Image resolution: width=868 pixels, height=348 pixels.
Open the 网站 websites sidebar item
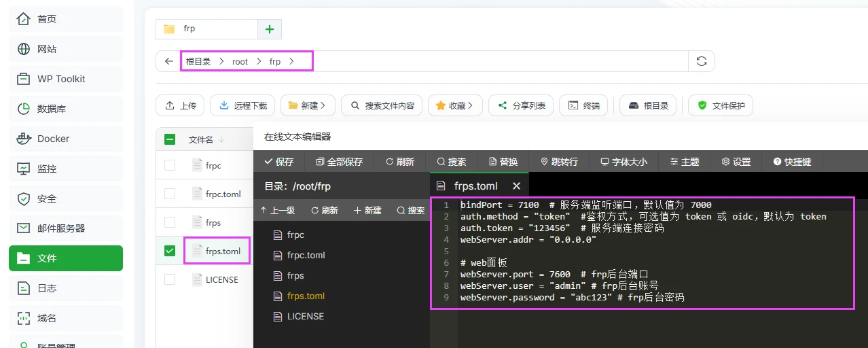pos(66,49)
